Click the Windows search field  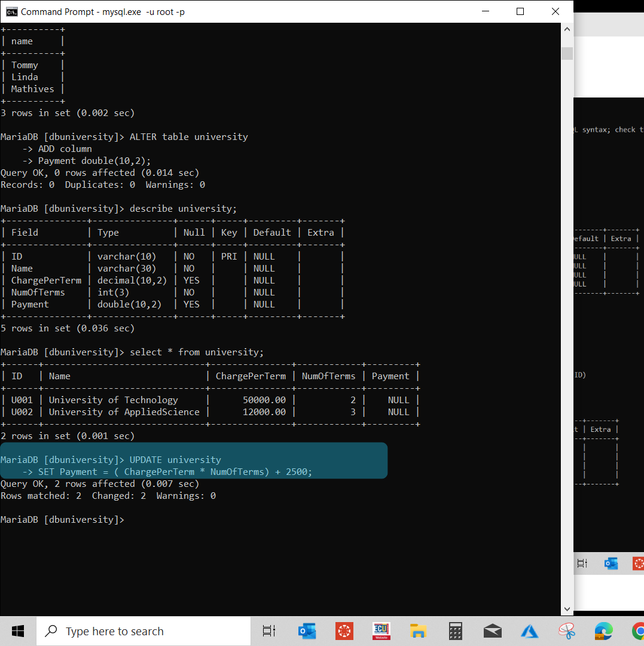(144, 630)
